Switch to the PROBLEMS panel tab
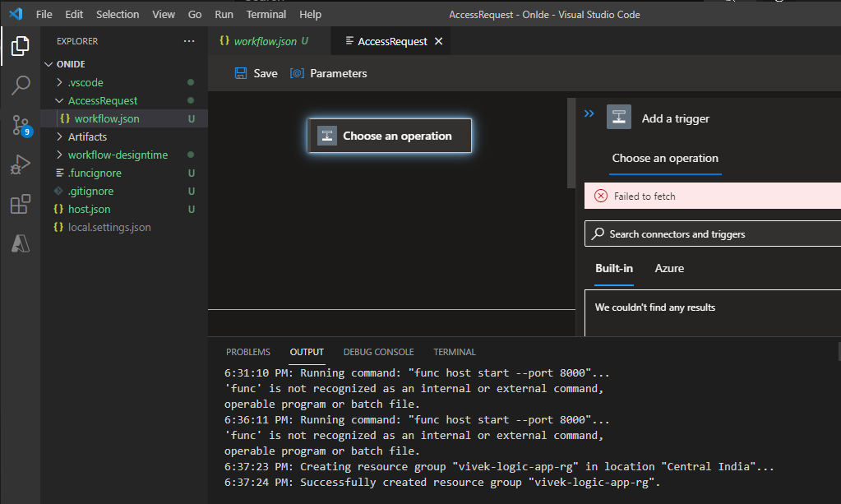The width and height of the screenshot is (841, 504). 247,352
